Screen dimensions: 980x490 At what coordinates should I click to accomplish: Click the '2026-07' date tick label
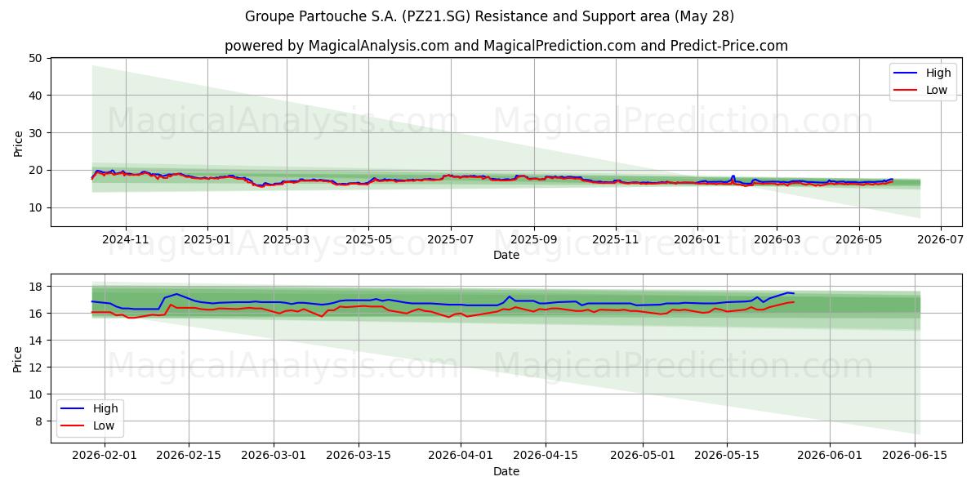coord(940,240)
